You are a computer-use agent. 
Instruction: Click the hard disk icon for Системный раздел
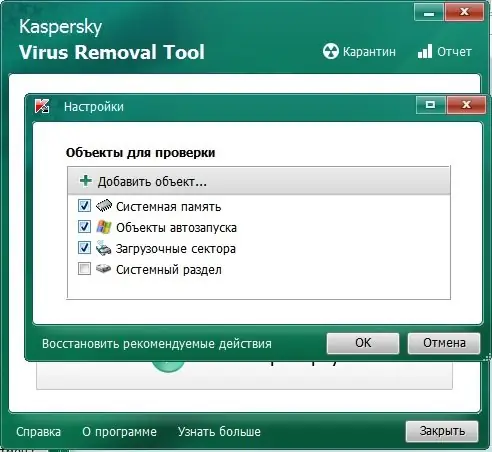pyautogui.click(x=104, y=269)
